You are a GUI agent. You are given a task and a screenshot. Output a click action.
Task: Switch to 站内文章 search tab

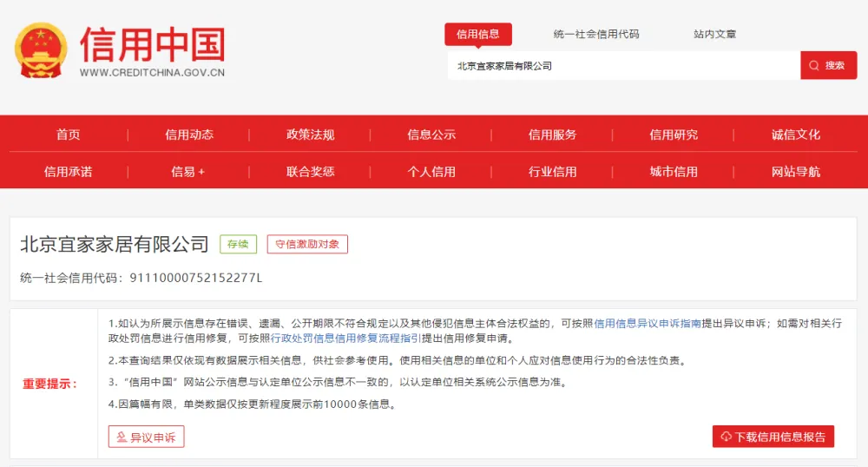point(714,34)
